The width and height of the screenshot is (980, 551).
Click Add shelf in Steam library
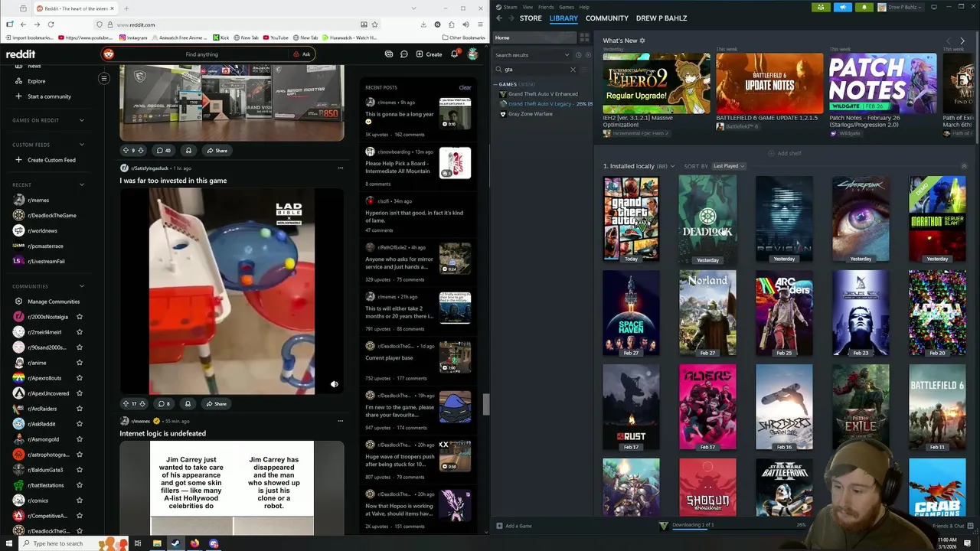(x=786, y=153)
